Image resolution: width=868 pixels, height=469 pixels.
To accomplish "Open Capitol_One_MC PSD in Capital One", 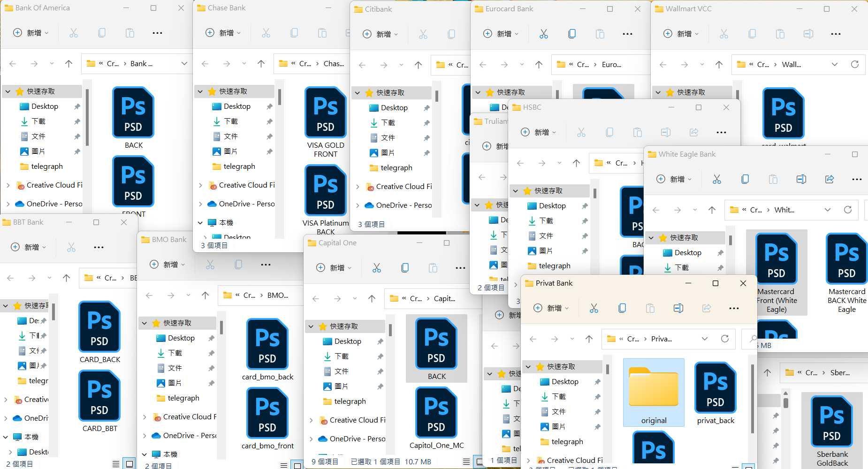I will pos(436,418).
